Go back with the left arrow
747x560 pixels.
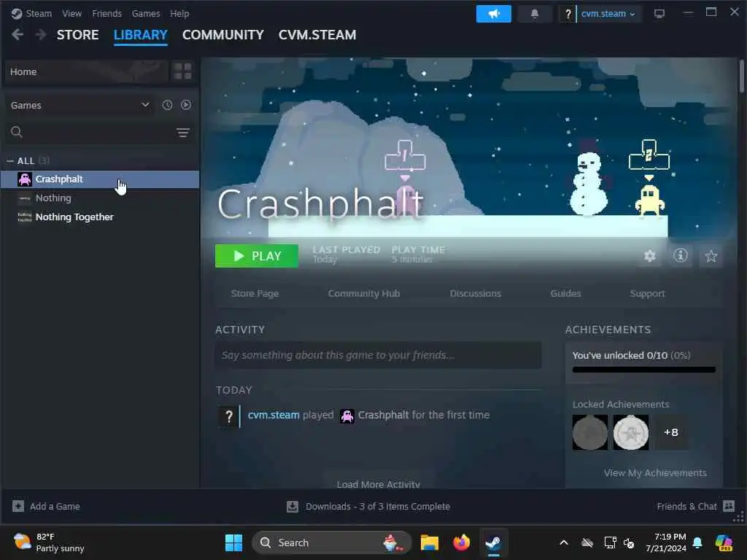[x=18, y=34]
